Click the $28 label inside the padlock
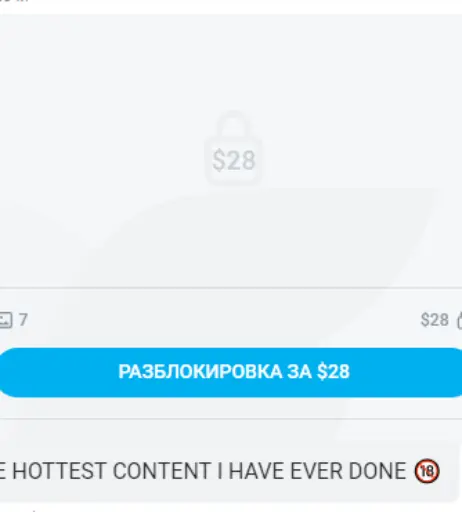Image resolution: width=462 pixels, height=512 pixels. click(234, 161)
